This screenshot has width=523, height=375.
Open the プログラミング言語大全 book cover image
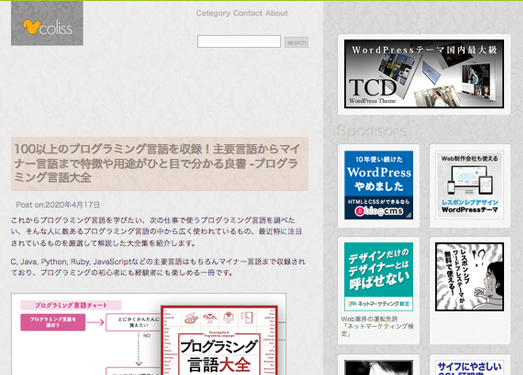coord(219,340)
